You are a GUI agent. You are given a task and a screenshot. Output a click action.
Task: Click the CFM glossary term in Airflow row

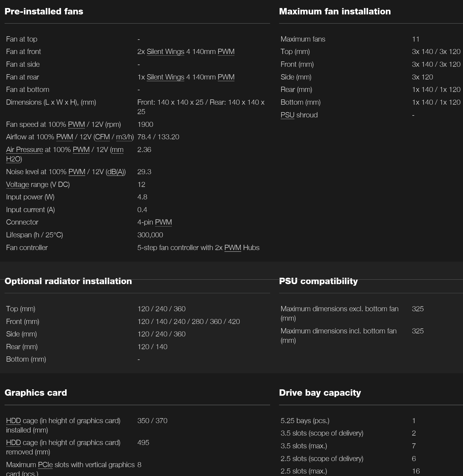pyautogui.click(x=102, y=137)
